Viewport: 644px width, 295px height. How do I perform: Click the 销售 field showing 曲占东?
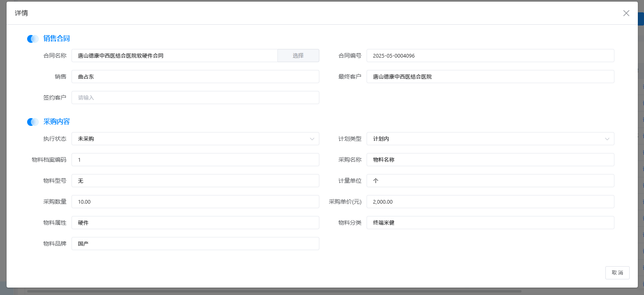click(x=195, y=77)
